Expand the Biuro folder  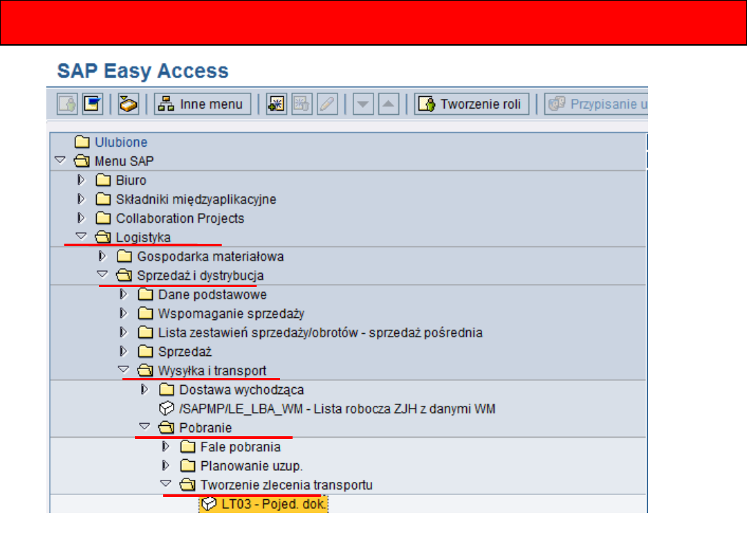(x=82, y=180)
